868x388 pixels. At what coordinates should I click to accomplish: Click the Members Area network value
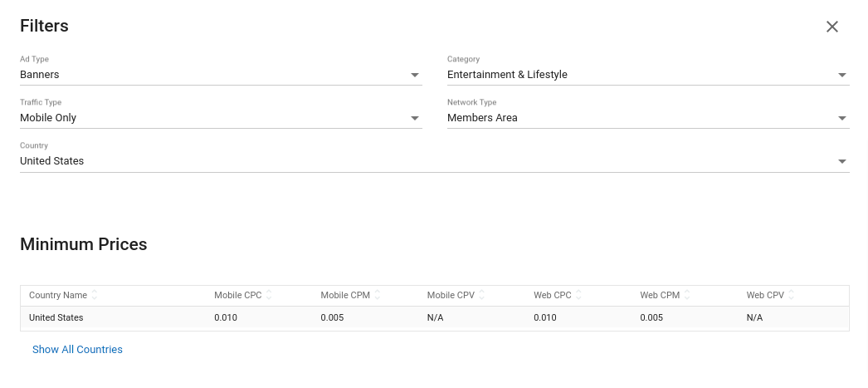[x=482, y=118]
